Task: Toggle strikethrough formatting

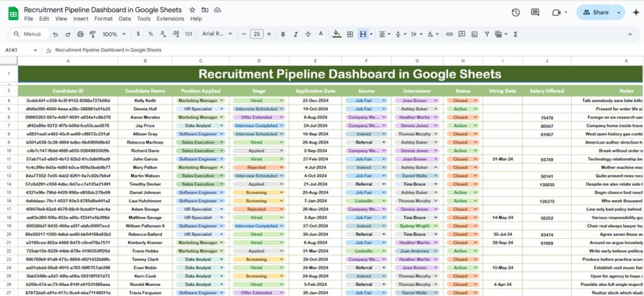Action: tap(308, 34)
